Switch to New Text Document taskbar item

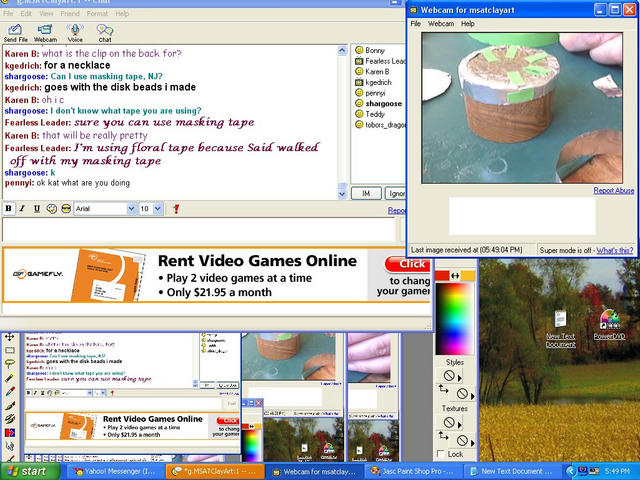511,471
